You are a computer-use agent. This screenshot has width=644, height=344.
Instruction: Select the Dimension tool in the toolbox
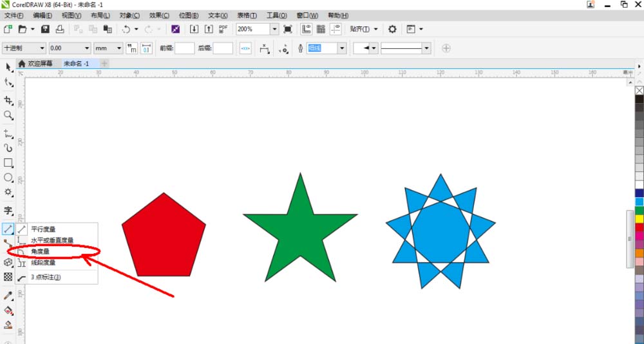click(x=8, y=229)
